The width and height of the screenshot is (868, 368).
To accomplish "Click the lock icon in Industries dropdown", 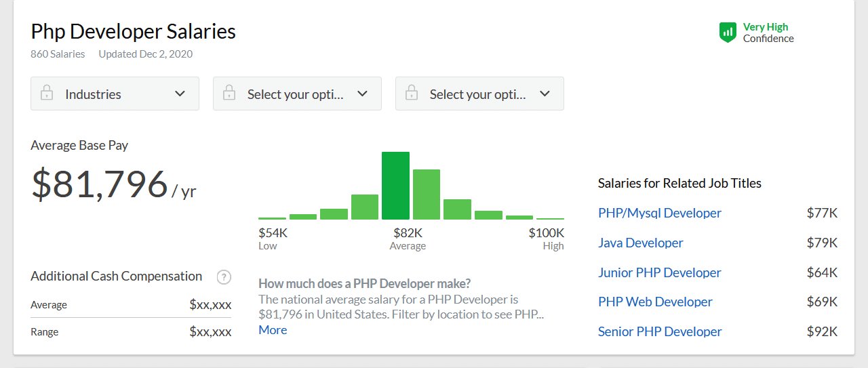I will tap(47, 94).
